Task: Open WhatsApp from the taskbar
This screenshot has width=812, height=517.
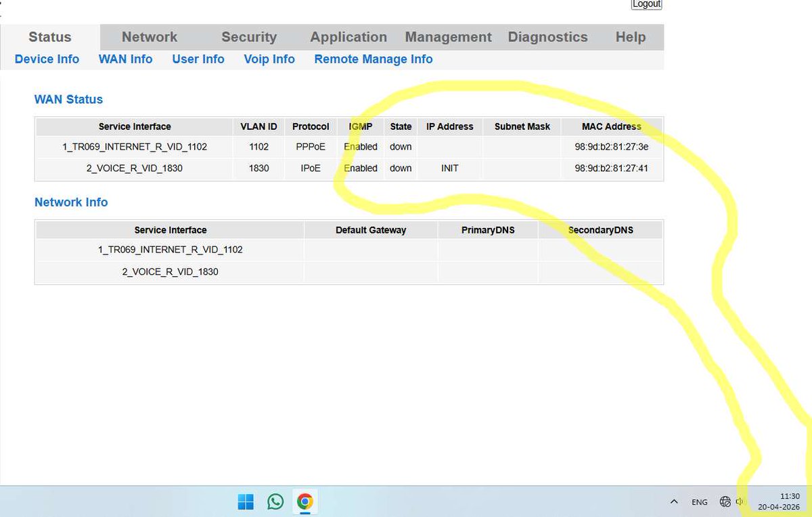Action: click(x=275, y=501)
